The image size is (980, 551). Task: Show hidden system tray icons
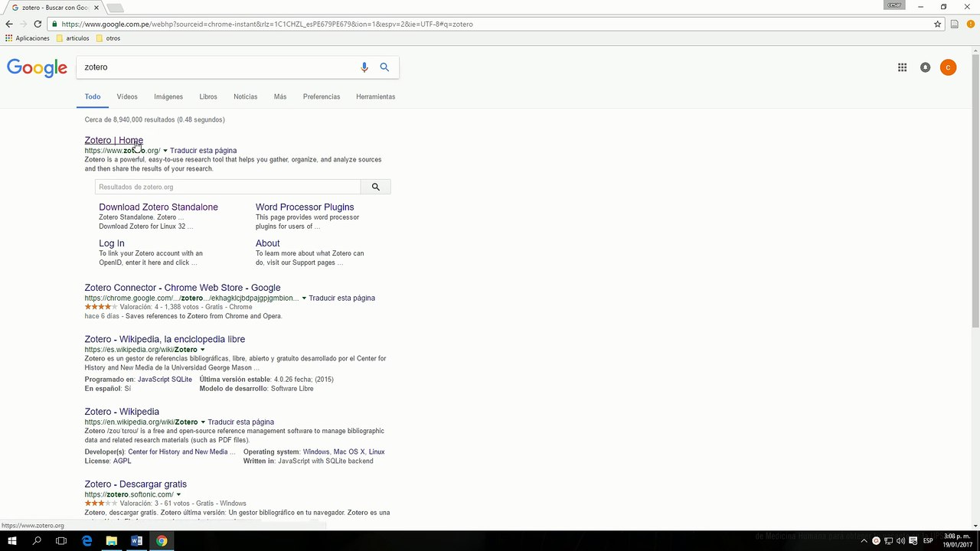(865, 541)
